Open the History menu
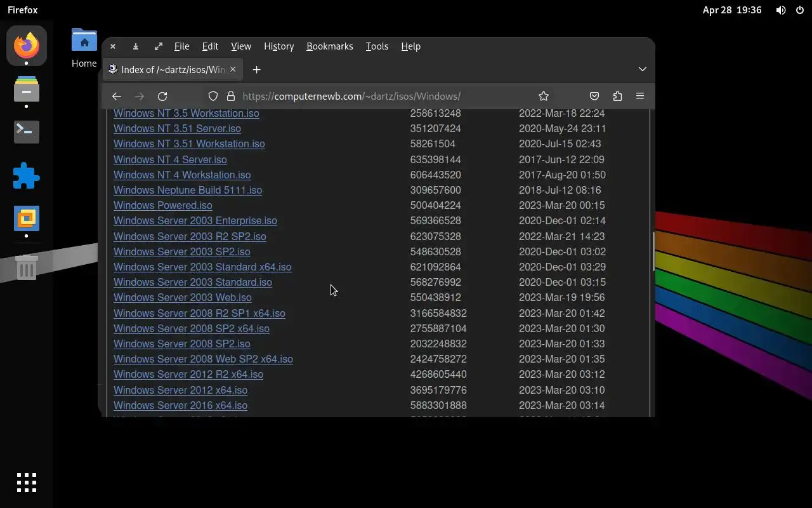Image resolution: width=812 pixels, height=508 pixels. click(x=278, y=46)
